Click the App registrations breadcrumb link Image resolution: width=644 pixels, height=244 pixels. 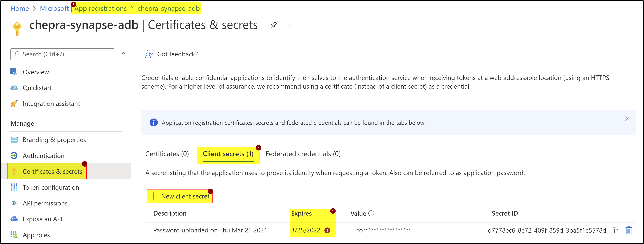[x=100, y=8]
